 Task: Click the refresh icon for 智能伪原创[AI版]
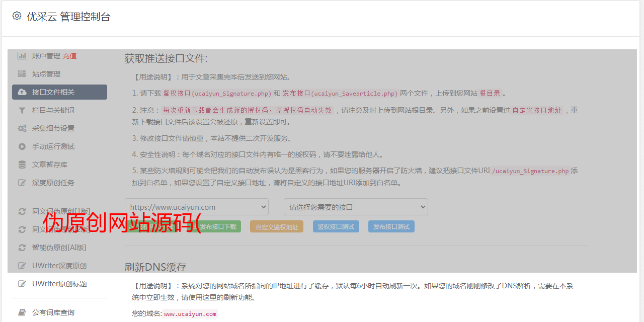click(22, 248)
